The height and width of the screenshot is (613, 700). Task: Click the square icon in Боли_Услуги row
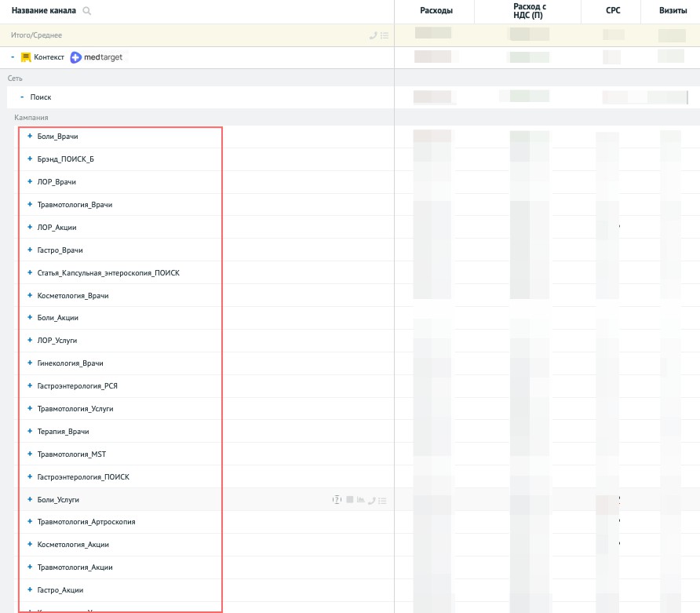coord(350,499)
